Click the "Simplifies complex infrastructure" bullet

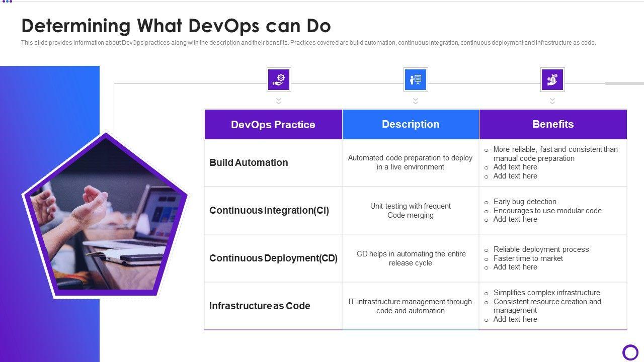point(546,293)
